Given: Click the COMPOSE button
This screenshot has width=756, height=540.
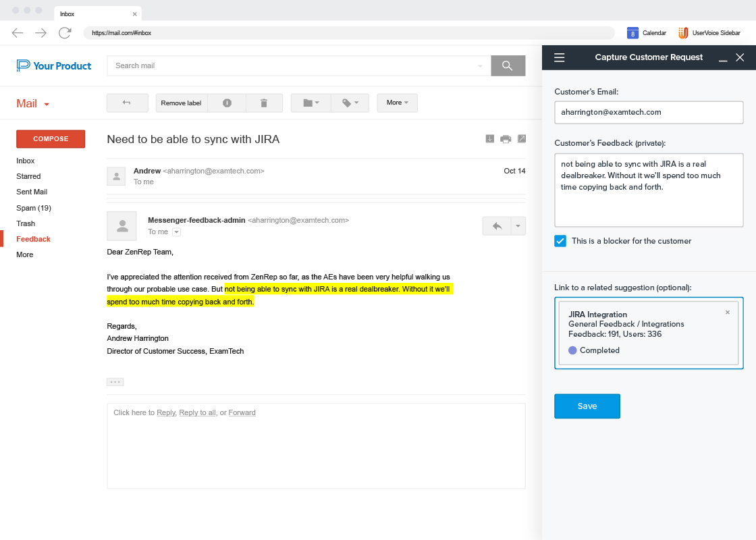Looking at the screenshot, I should point(51,139).
